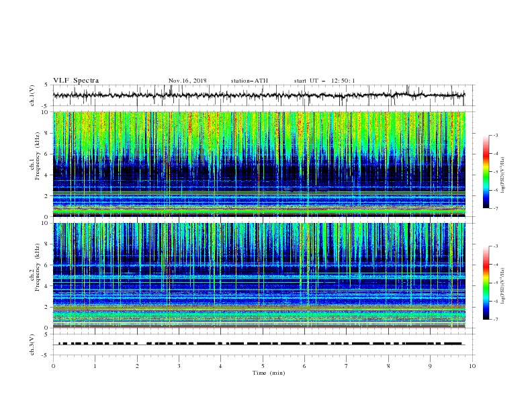
Task: Click the time axis tick label "0"
Action: pyautogui.click(x=53, y=366)
